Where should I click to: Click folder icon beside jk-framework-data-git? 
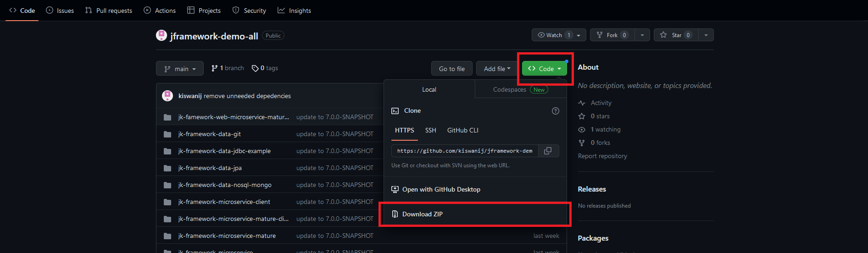[x=167, y=134]
